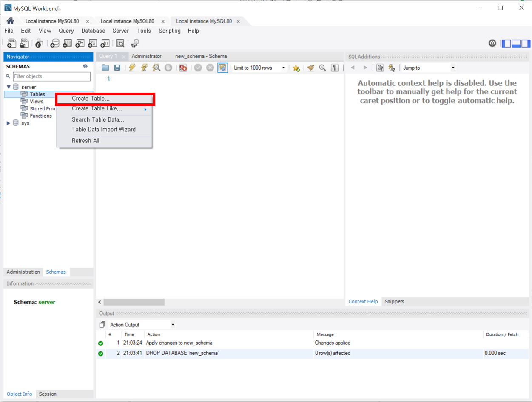Close the Query 1 tab

pos(124,57)
